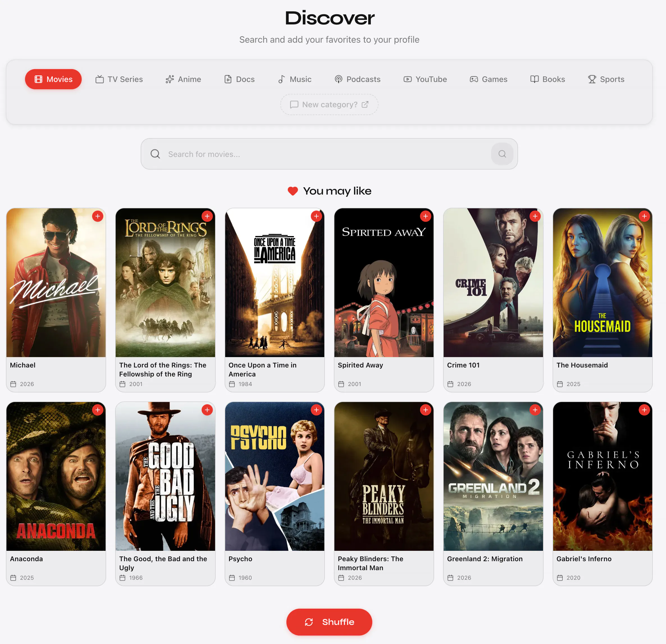666x644 pixels.
Task: Switch to the TV Series tab
Action: click(x=119, y=79)
